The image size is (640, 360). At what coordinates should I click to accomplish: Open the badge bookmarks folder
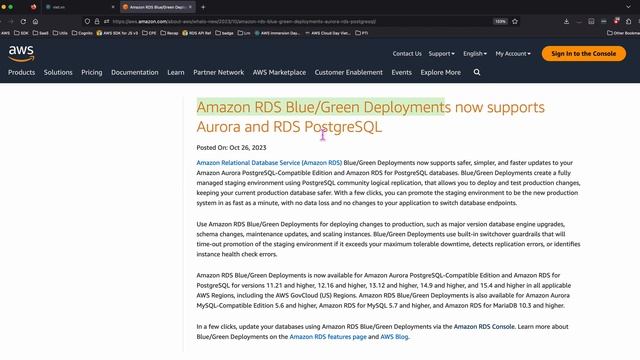point(224,33)
